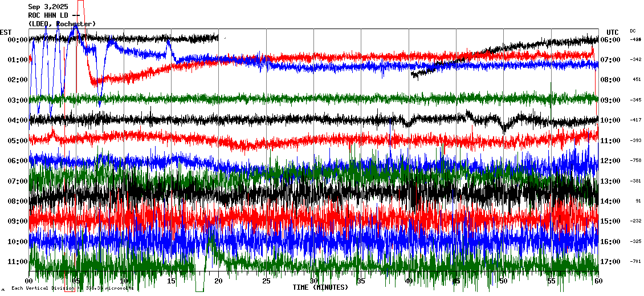Click the 20 minute tick on time axis
This screenshot has height=296, width=644.
pos(219,282)
